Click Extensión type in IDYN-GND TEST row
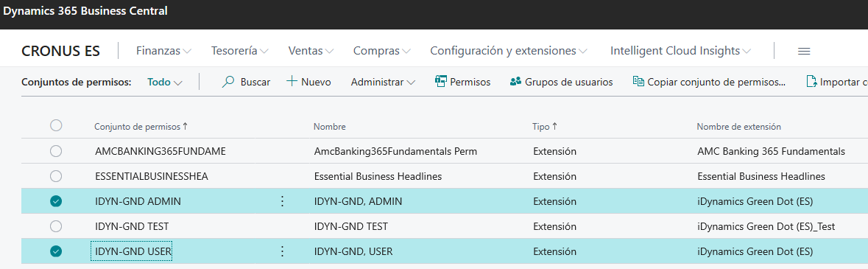This screenshot has height=269, width=868. pos(554,226)
